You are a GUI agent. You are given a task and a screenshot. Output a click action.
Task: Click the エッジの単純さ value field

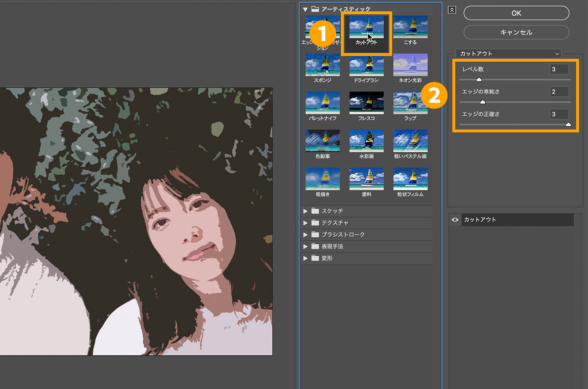pos(559,92)
